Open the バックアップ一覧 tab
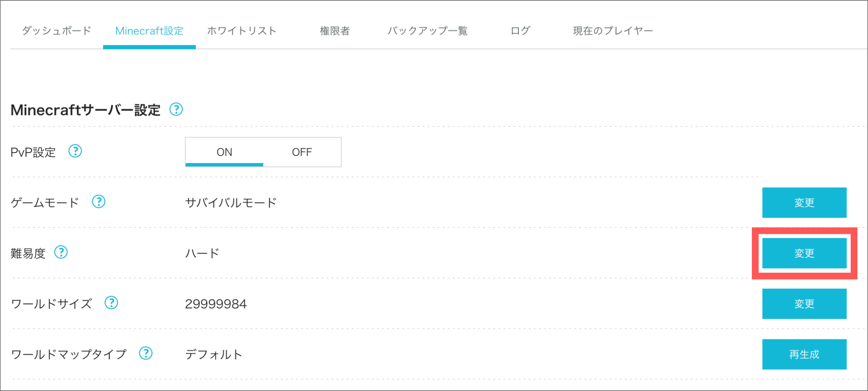868x391 pixels. (427, 31)
